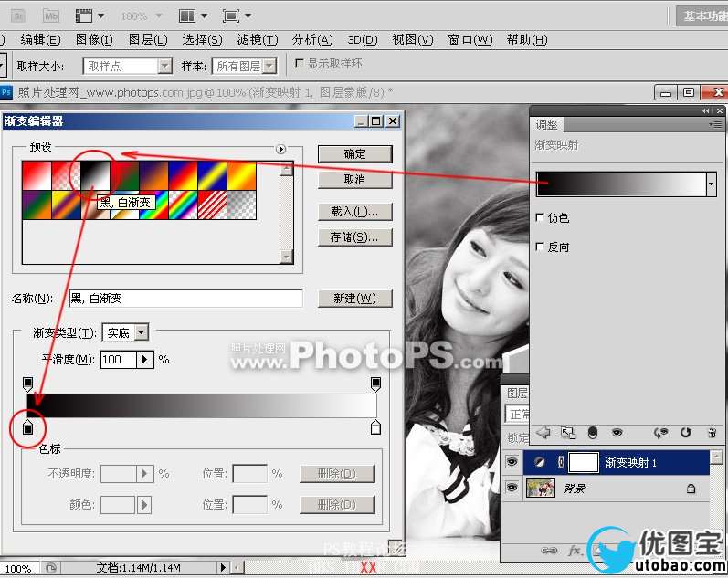Click the 载入(L)... button
This screenshot has height=578, width=728.
click(354, 212)
